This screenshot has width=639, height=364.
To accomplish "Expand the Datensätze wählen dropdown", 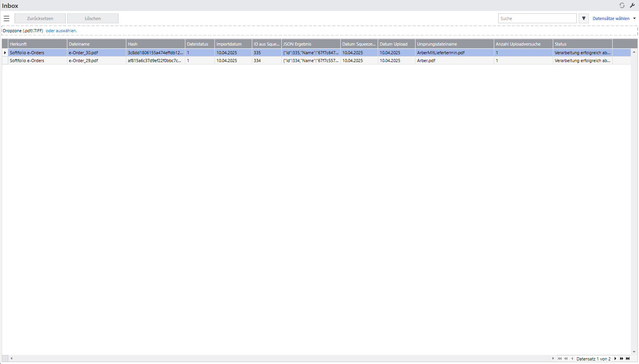I will point(613,18).
